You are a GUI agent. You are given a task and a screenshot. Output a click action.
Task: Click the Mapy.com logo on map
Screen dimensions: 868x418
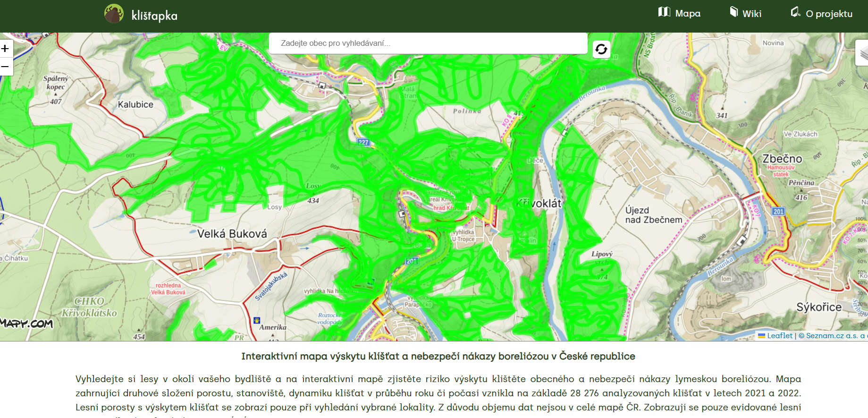point(26,324)
